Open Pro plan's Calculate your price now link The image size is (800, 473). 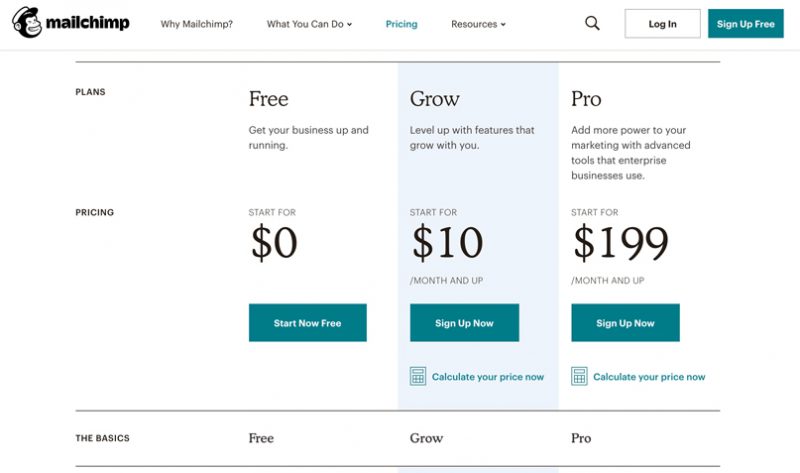click(649, 377)
